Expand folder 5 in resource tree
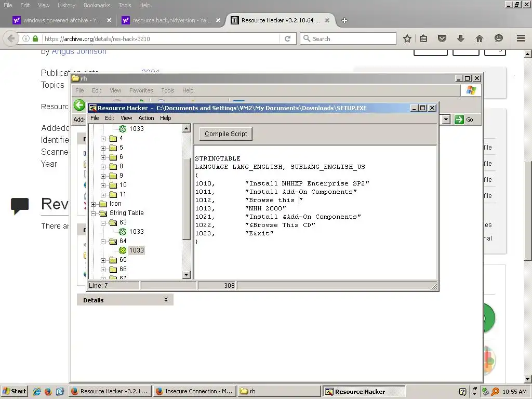 103,148
